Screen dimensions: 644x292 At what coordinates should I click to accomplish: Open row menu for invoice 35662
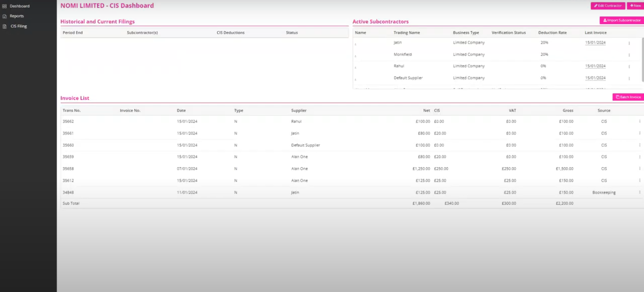point(640,122)
